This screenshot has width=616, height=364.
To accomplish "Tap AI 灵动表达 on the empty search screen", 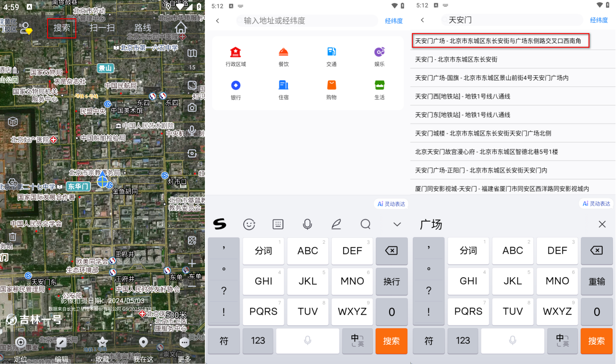I will (391, 204).
